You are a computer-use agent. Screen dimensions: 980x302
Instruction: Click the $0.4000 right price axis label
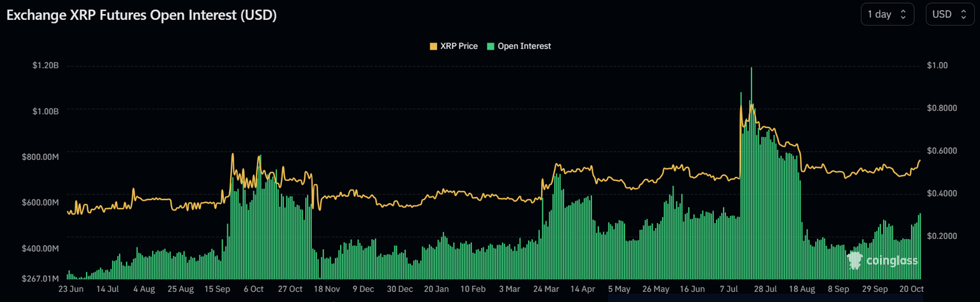(942, 194)
